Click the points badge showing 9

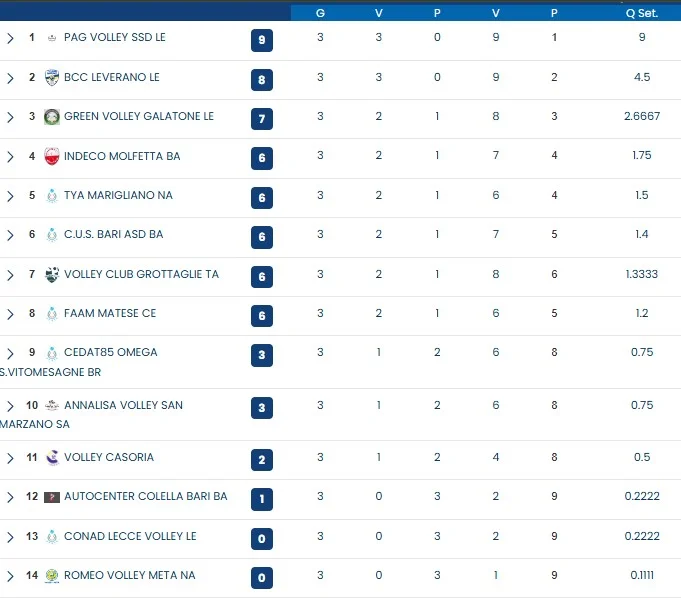click(262, 40)
